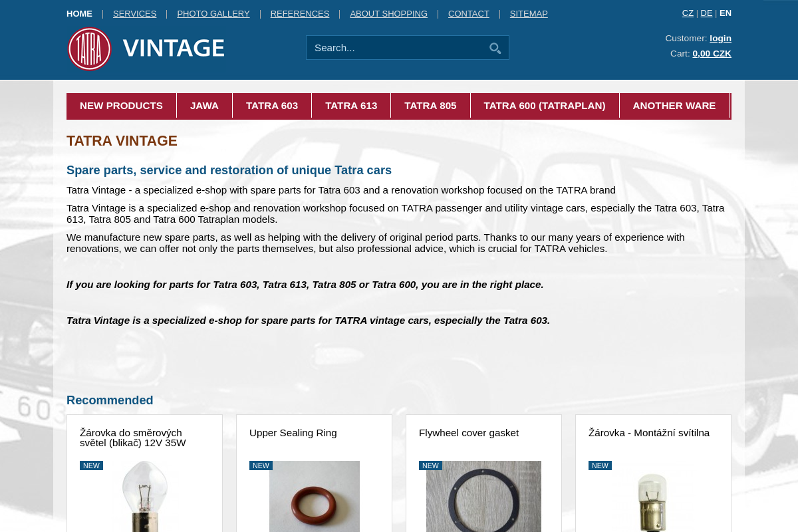798x532 pixels.
Task: Open the SITEMAP link
Action: coord(529,13)
